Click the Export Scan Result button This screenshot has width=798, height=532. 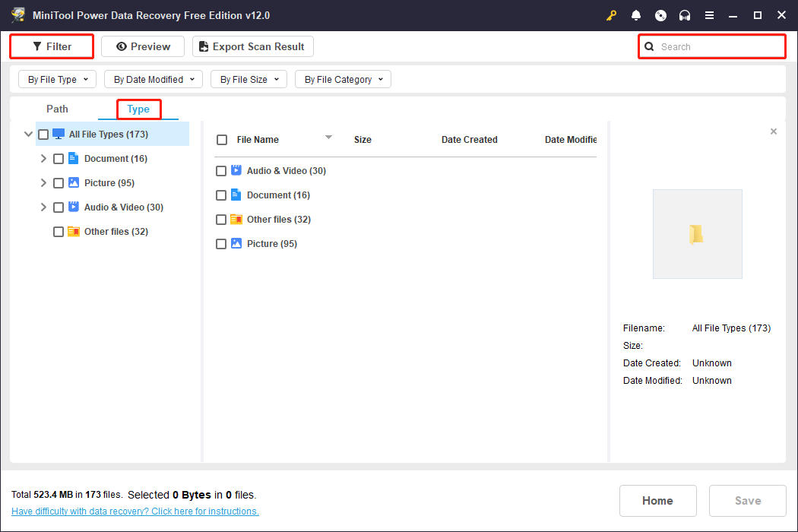[252, 46]
